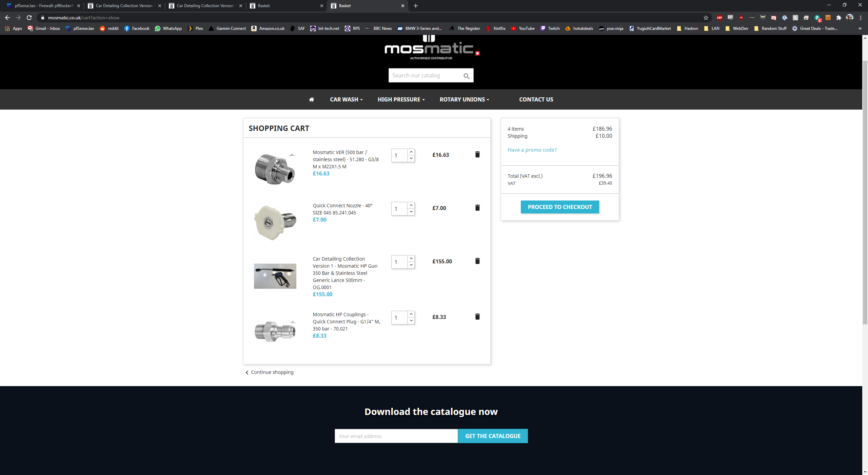Open the Hadron bookmarks folder

pos(687,28)
